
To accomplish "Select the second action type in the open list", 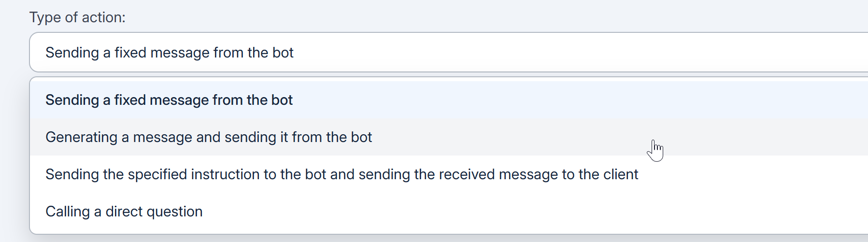I will pyautogui.click(x=209, y=137).
